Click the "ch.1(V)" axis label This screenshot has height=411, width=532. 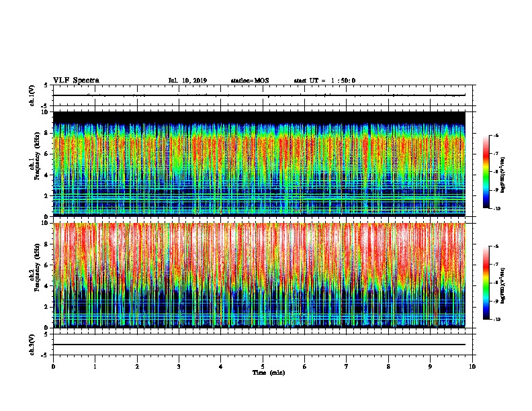32,95
